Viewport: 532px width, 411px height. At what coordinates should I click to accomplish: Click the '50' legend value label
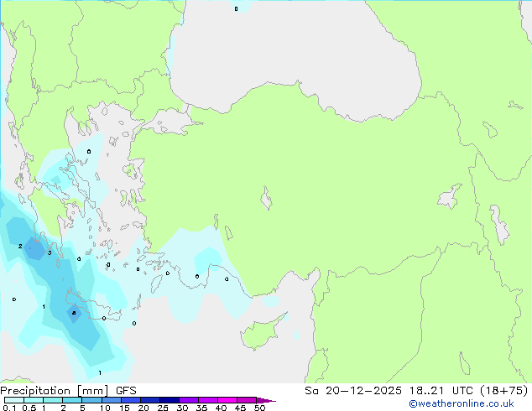tap(259, 408)
